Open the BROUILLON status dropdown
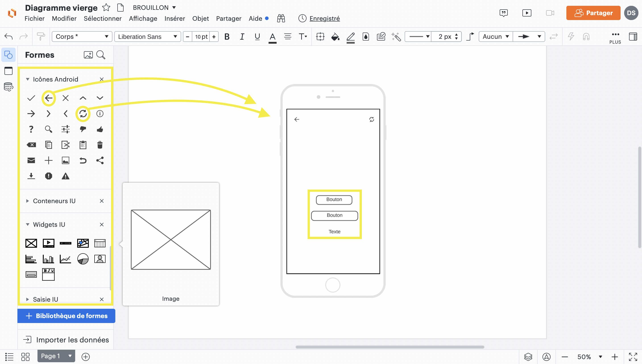Screen dimensions: 642x364 click(154, 8)
